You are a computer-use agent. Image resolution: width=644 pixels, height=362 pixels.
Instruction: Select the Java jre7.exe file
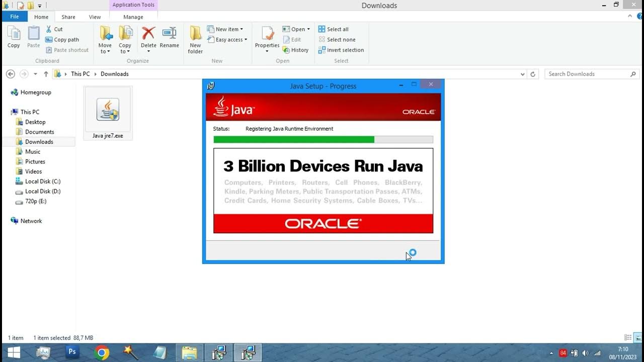(x=108, y=113)
